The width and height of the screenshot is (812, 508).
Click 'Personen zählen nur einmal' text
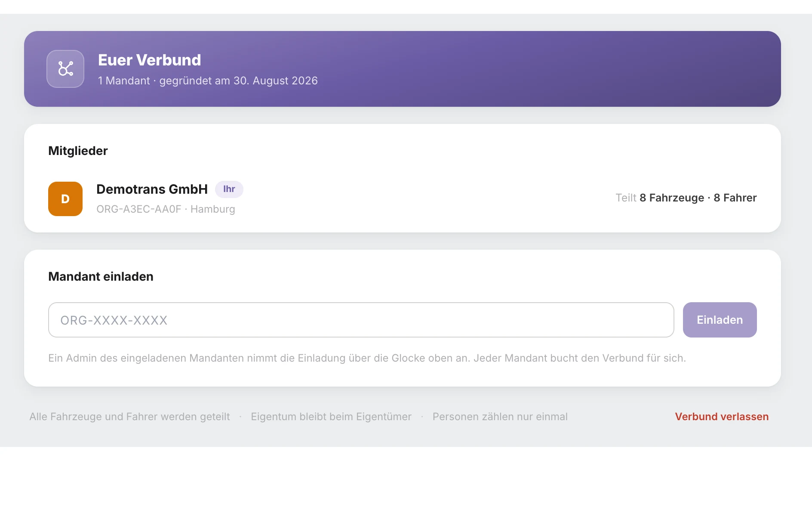pyautogui.click(x=500, y=417)
